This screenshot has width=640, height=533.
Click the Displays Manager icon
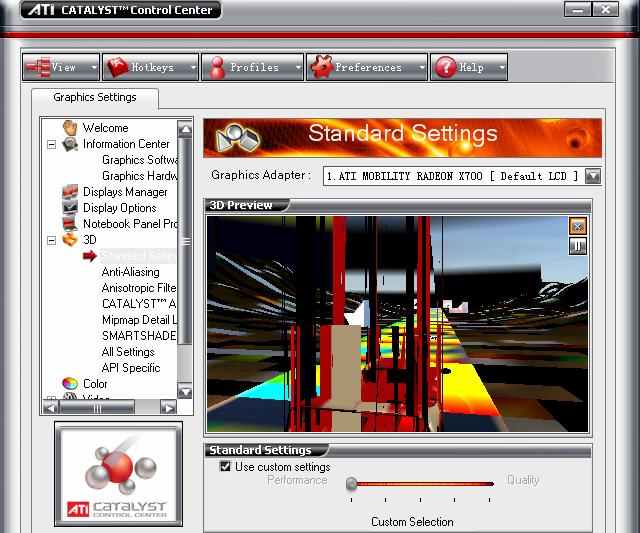pos(70,192)
